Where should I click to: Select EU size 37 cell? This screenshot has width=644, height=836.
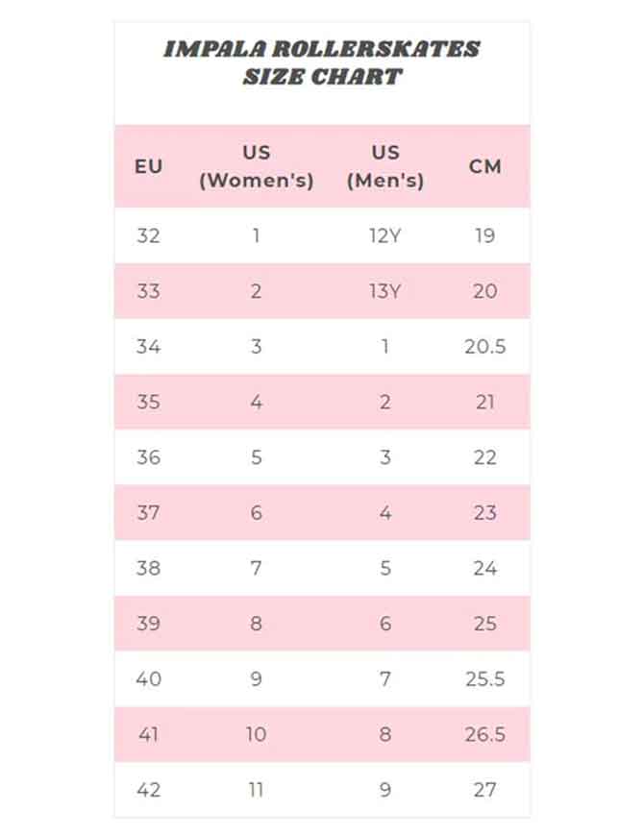pyautogui.click(x=148, y=513)
